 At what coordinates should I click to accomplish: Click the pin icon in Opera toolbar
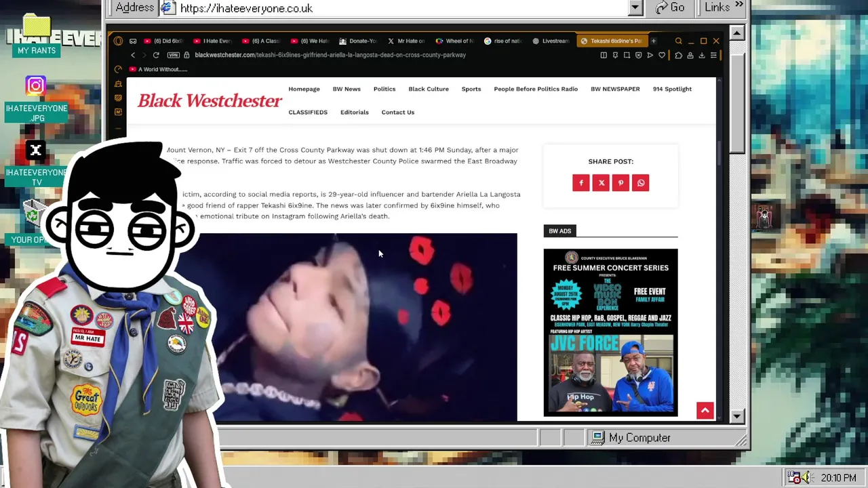click(x=615, y=55)
